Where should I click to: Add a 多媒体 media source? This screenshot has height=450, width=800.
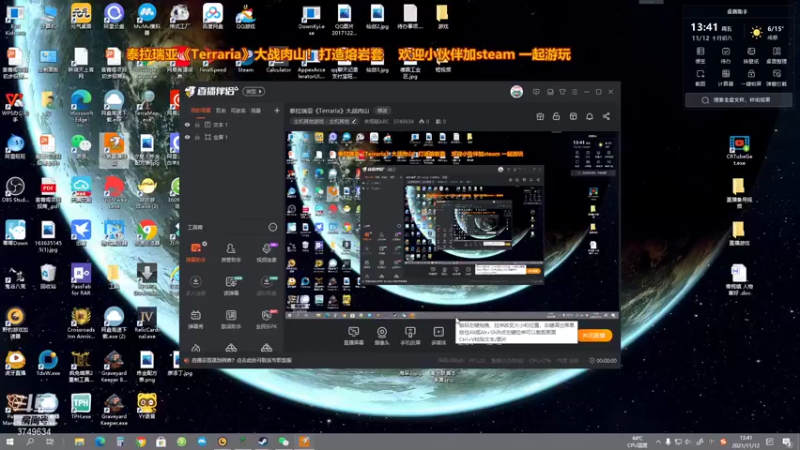click(x=438, y=336)
